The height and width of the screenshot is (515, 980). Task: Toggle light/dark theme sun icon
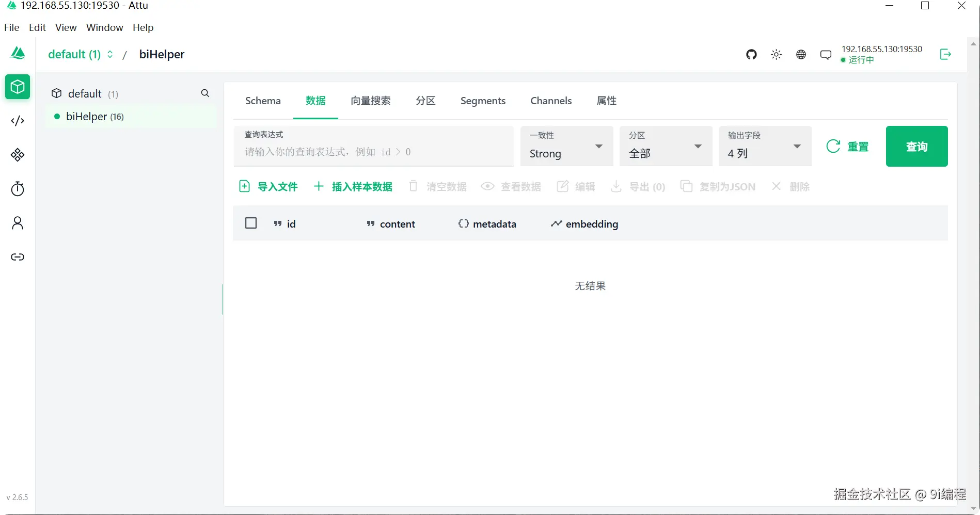tap(776, 54)
